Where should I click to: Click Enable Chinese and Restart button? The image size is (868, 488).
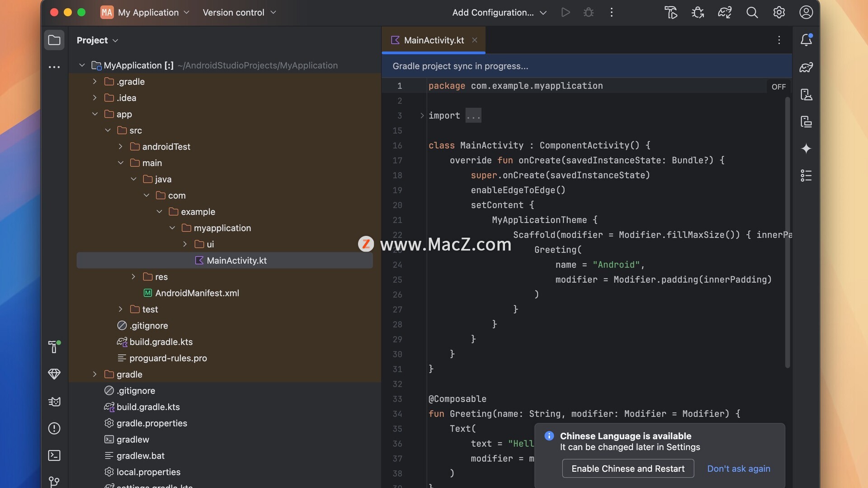(x=627, y=469)
